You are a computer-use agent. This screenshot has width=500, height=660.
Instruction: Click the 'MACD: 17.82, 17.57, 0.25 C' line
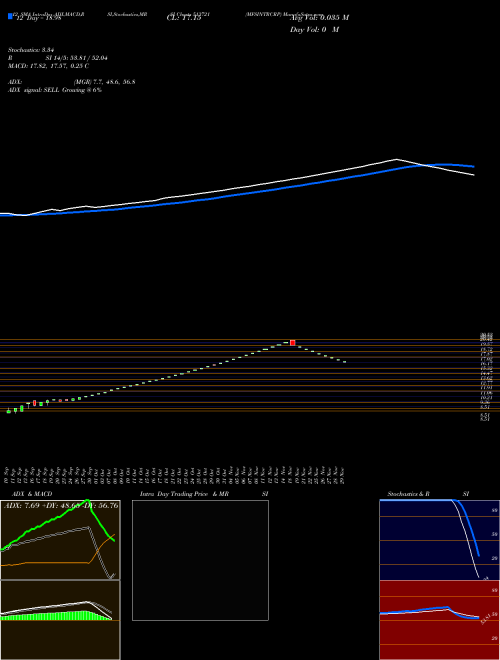(x=48, y=66)
